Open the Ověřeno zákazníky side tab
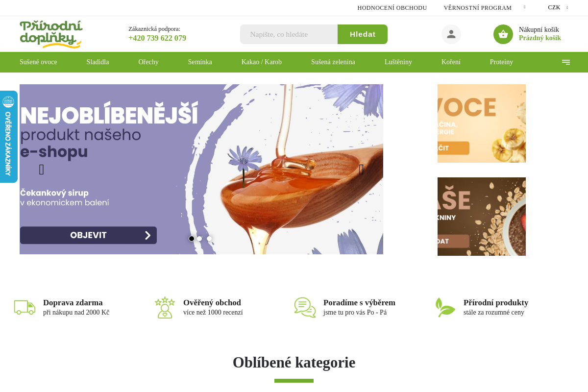Screen dimensions: 588x392 8,137
